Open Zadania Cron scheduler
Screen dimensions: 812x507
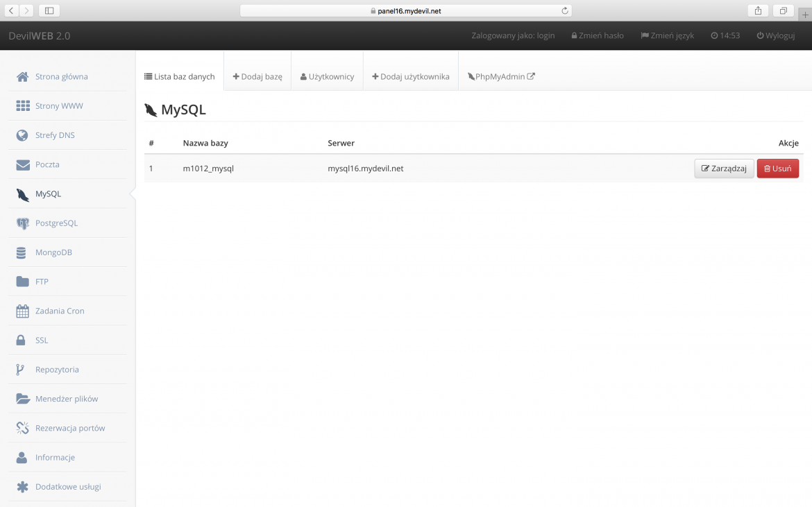[x=58, y=311]
